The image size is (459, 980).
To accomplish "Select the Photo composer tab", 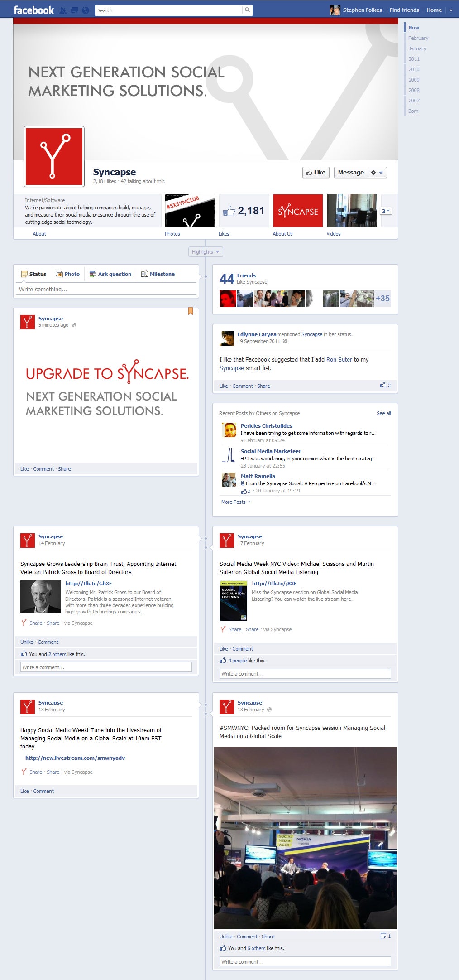I will (x=67, y=274).
